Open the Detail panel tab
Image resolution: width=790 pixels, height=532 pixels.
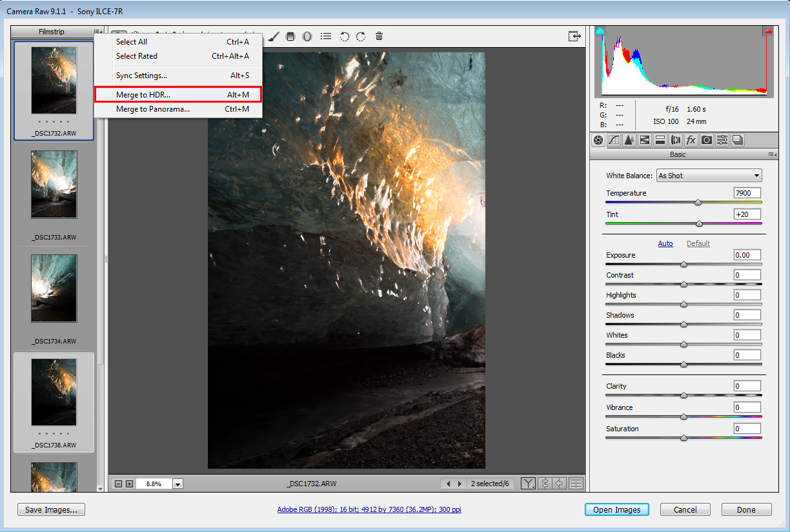629,139
